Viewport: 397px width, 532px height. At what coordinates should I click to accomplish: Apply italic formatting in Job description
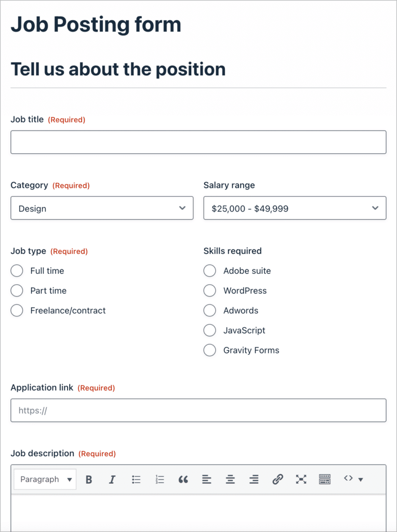(x=112, y=480)
